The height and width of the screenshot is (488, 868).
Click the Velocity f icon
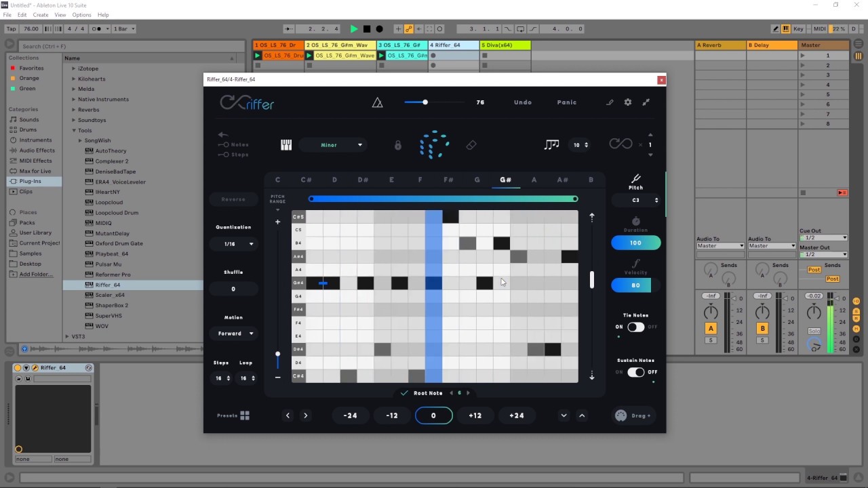[x=635, y=264]
